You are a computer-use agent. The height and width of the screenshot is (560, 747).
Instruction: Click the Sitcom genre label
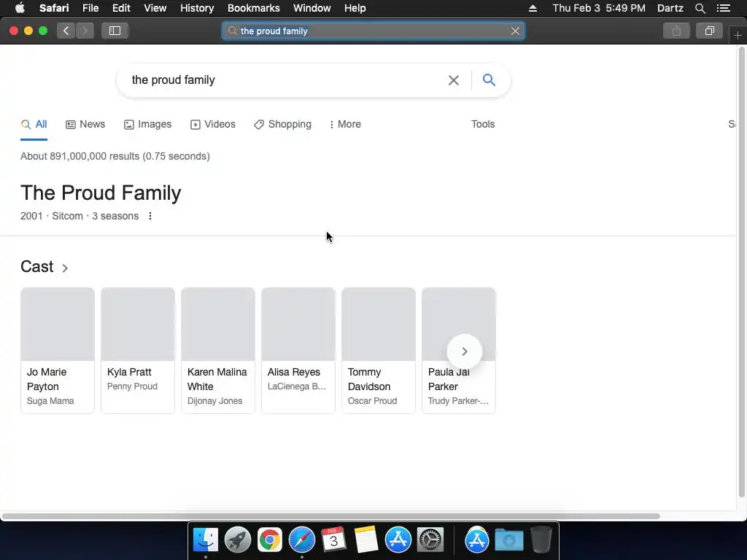[x=67, y=216]
